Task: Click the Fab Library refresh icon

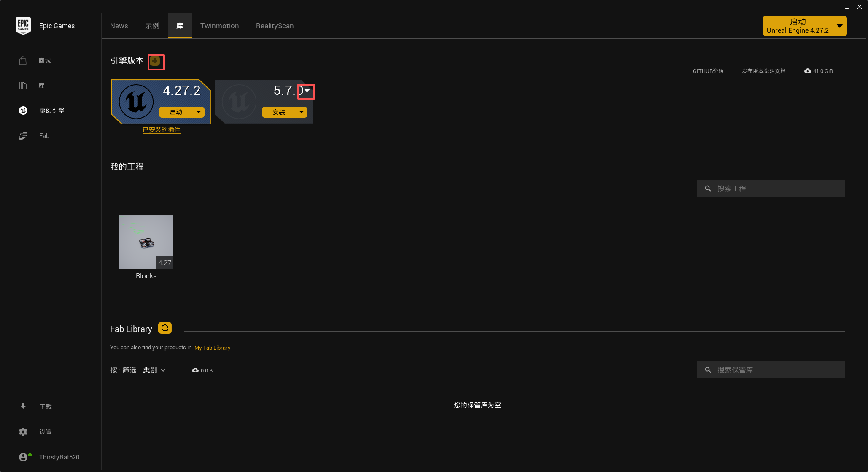Action: pos(165,328)
